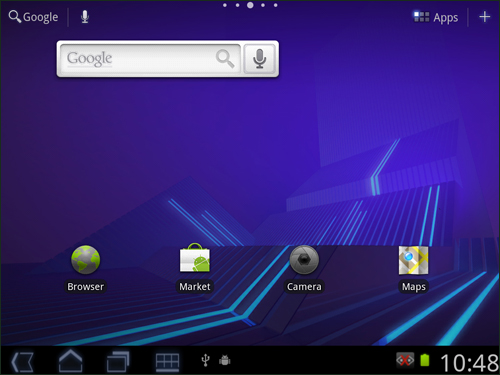The width and height of the screenshot is (500, 375).
Task: Tap the microphone button in search widget
Action: [x=260, y=59]
